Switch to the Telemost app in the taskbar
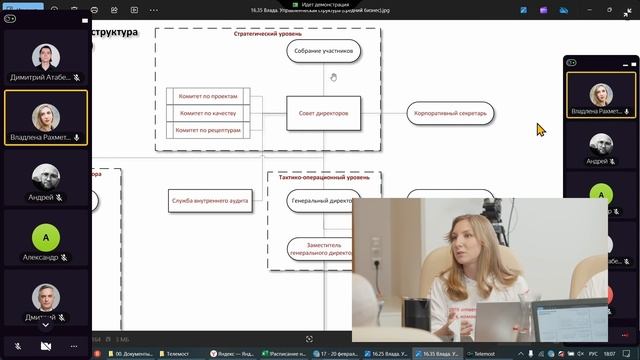The height and width of the screenshot is (360, 640). (x=481, y=354)
